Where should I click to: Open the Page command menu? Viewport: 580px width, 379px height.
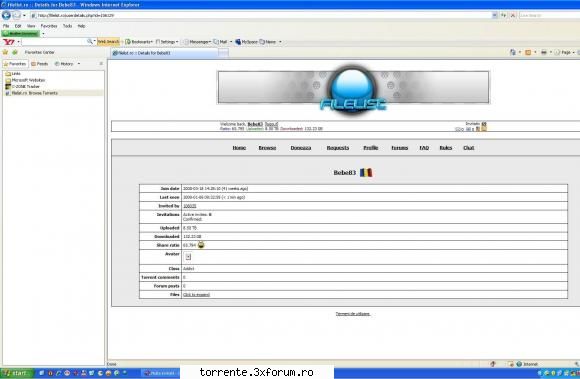563,53
